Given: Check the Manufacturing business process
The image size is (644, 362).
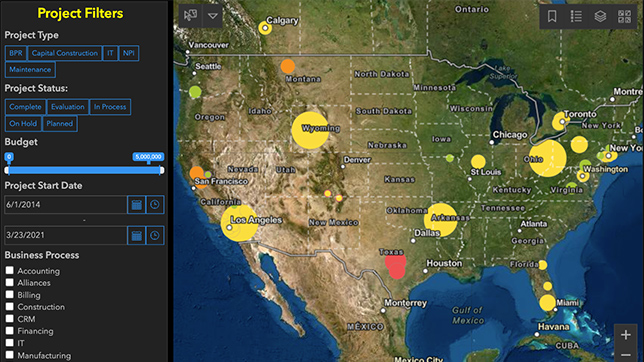Looking at the screenshot, I should [x=9, y=355].
